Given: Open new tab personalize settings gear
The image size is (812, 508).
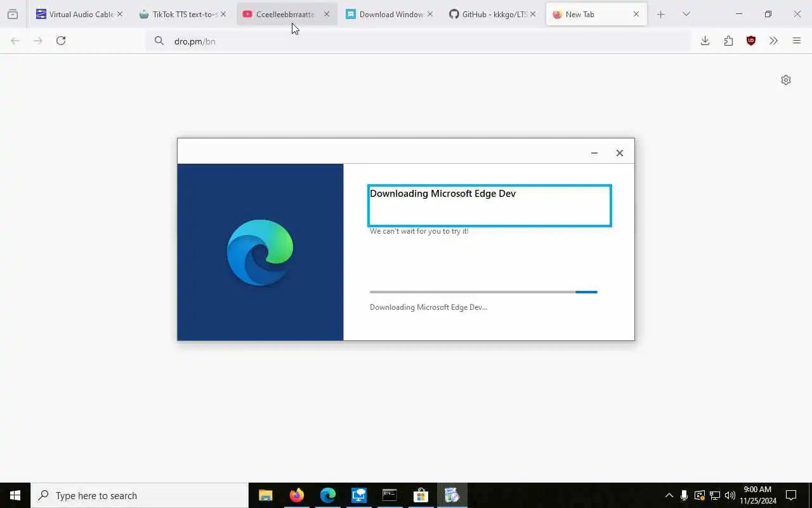Looking at the screenshot, I should [x=786, y=80].
